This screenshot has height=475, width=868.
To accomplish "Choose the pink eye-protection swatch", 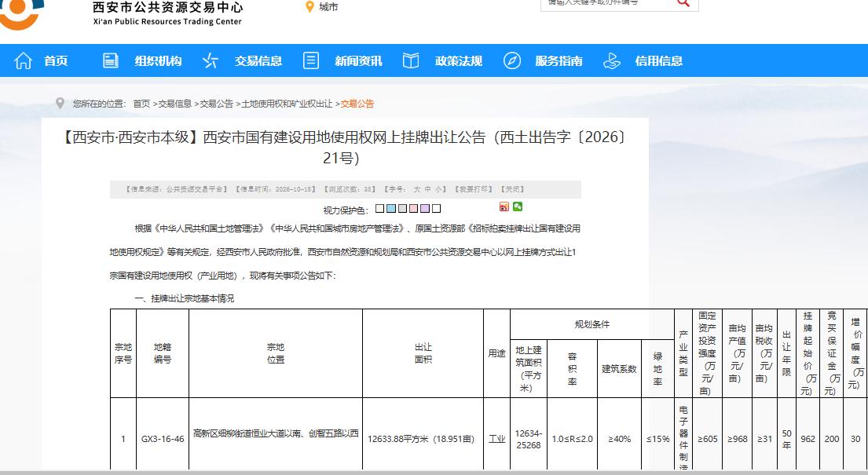I will (x=413, y=209).
